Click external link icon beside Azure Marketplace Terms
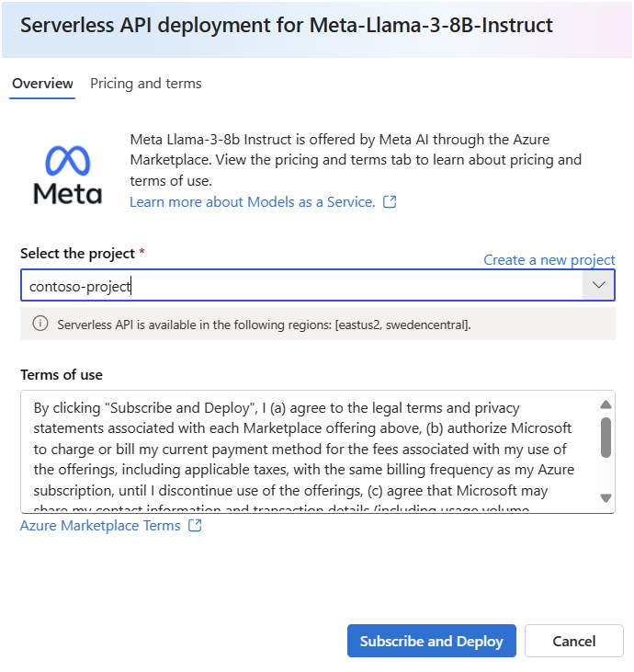The image size is (634, 672). (x=195, y=525)
